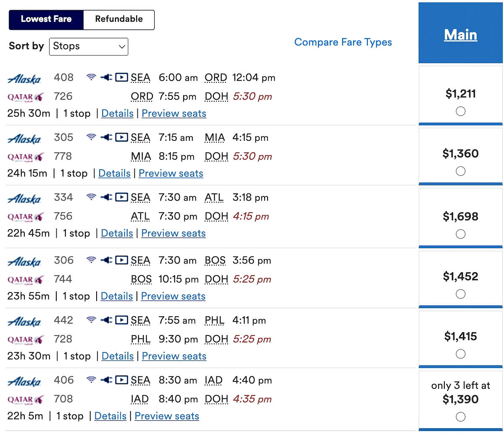Expand sorting options to choose other than Stops
Image resolution: width=504 pixels, height=433 pixels.
pos(88,46)
